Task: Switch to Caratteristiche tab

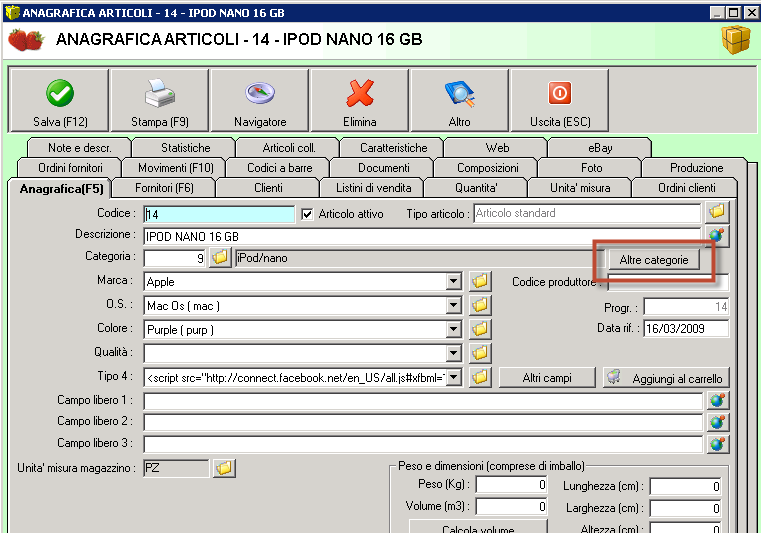Action: (x=393, y=148)
